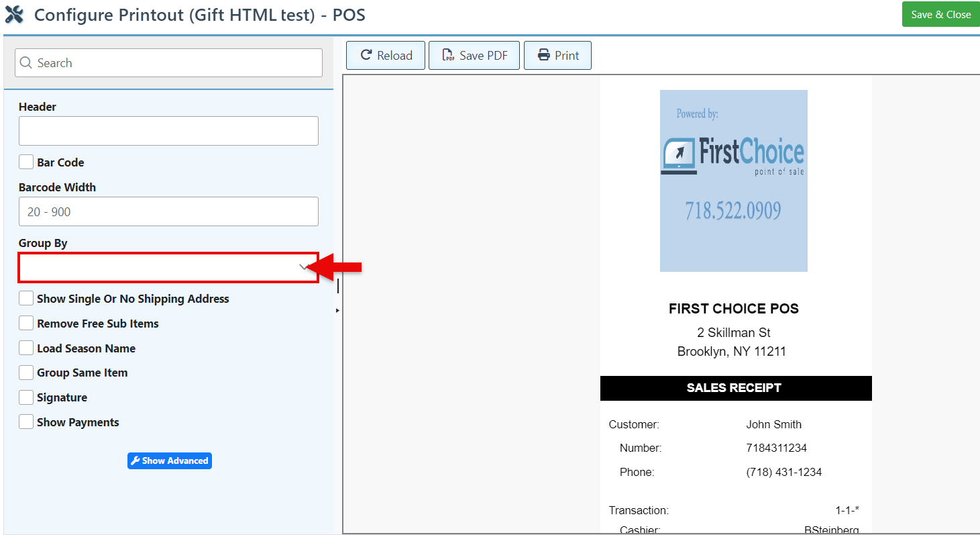Enable Load Season Name checkbox
Image resolution: width=980 pixels, height=535 pixels.
(26, 348)
